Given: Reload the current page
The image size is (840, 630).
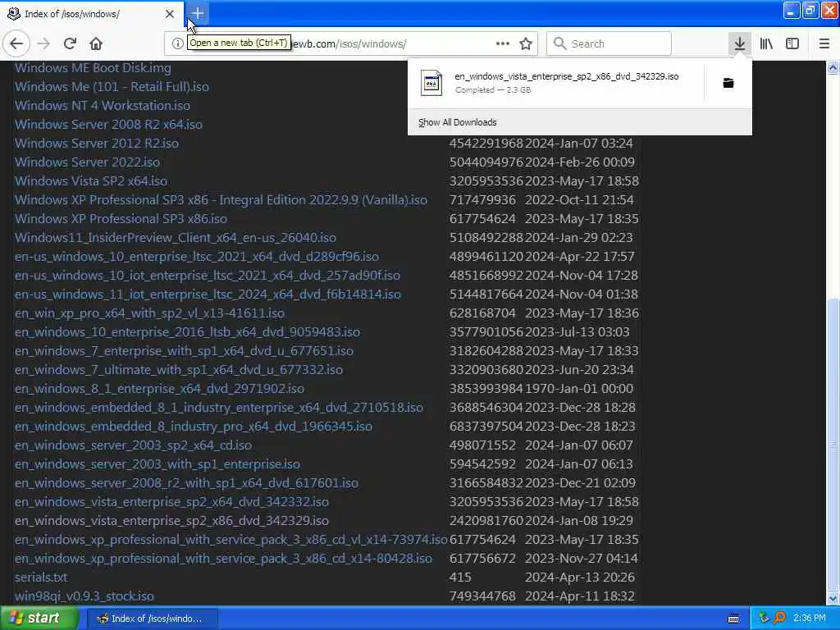Looking at the screenshot, I should (70, 43).
